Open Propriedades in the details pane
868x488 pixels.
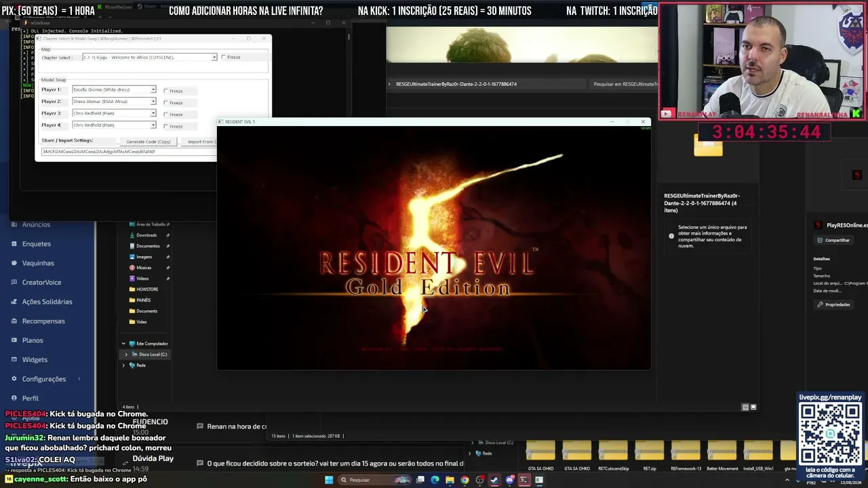834,304
